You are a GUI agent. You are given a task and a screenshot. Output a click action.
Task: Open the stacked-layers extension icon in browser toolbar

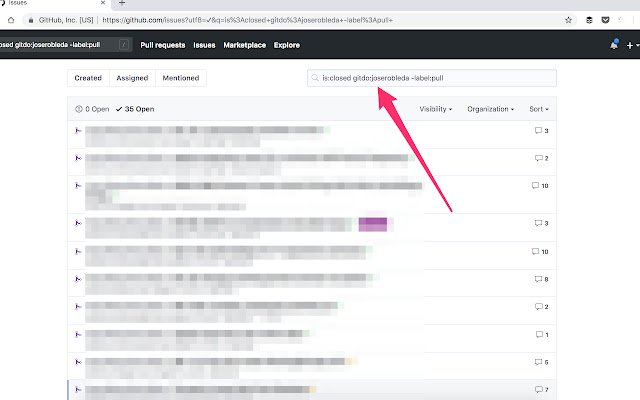[x=589, y=20]
